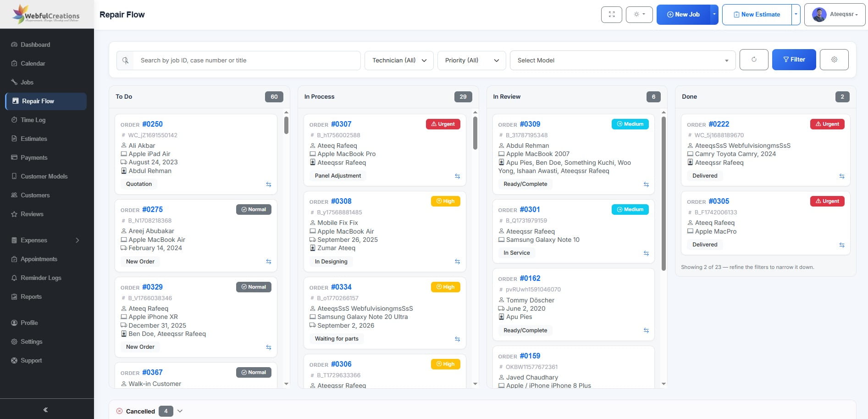Click the New Estimate button
The height and width of the screenshot is (419, 868).
(x=757, y=15)
